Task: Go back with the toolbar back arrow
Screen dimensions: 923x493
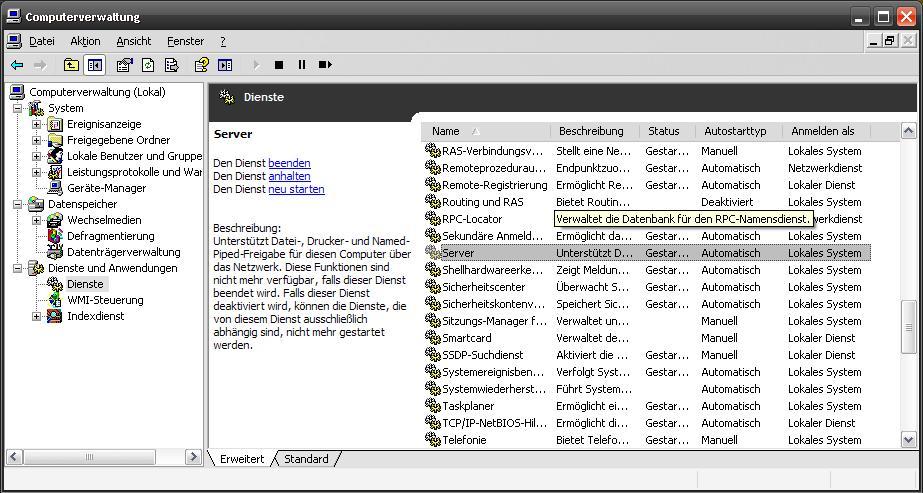Action: [x=17, y=65]
